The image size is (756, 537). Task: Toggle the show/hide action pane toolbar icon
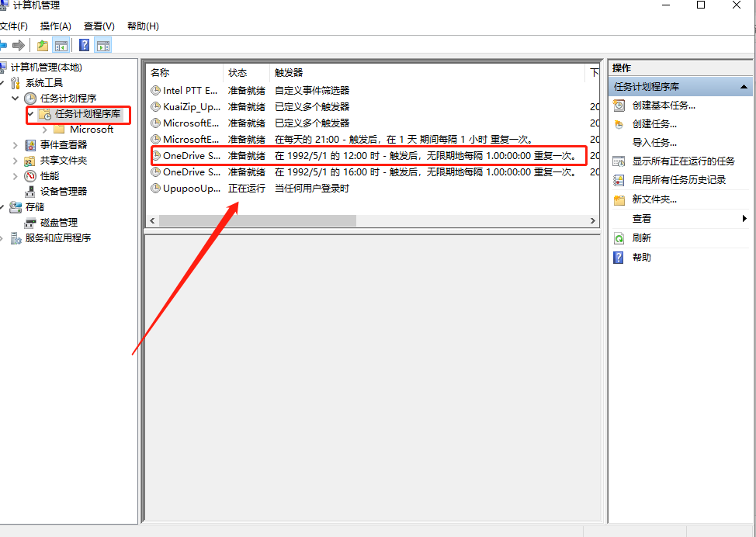[x=102, y=45]
